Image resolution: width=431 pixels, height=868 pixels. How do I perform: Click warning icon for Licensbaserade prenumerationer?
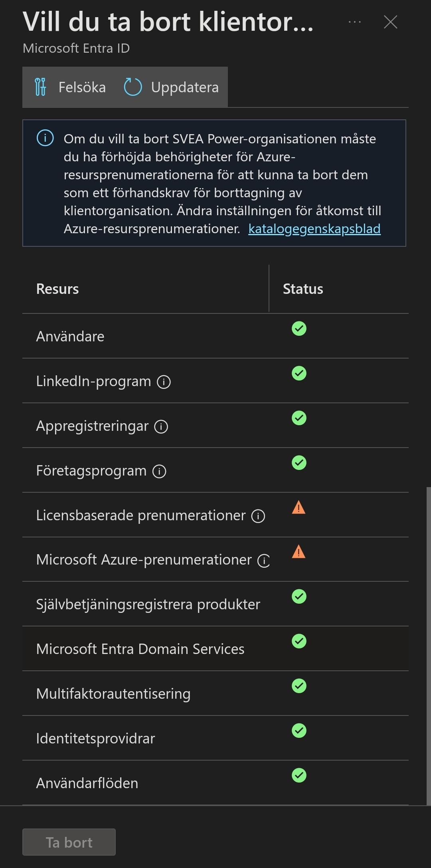coord(299,507)
